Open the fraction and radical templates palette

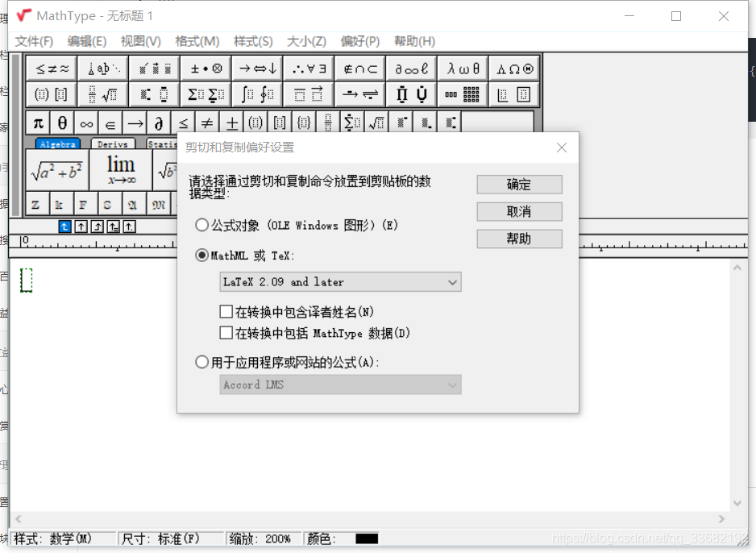click(103, 94)
